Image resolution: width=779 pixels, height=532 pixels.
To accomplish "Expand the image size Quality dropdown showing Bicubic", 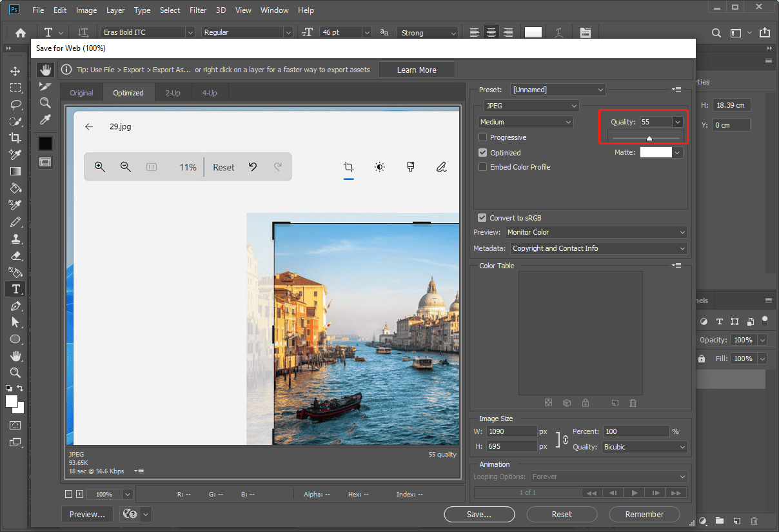I will [x=644, y=446].
